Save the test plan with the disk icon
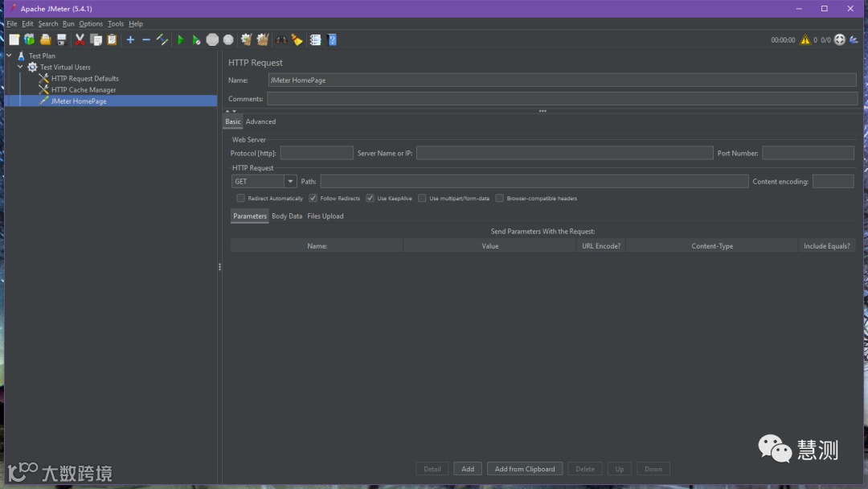 coord(61,40)
